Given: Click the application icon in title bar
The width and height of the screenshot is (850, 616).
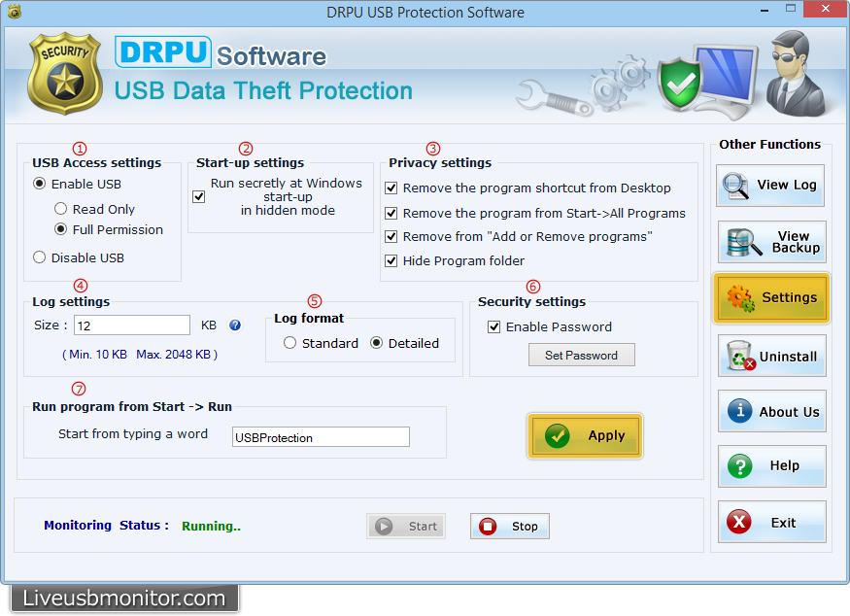Looking at the screenshot, I should pos(15,12).
